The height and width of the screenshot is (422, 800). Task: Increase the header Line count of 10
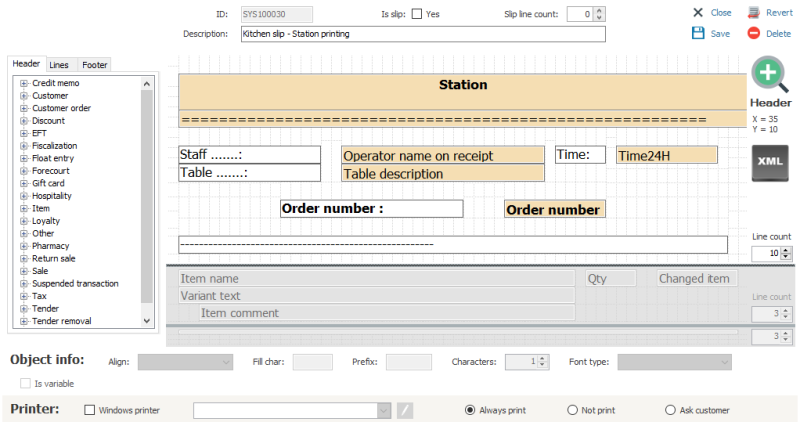point(786,250)
